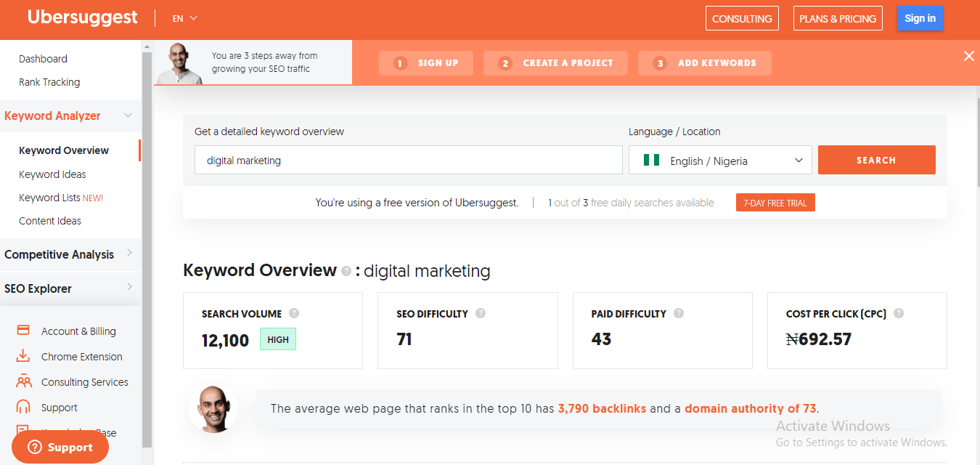Click the SEO difficulty value 71
The width and height of the screenshot is (980, 465).
tap(404, 339)
